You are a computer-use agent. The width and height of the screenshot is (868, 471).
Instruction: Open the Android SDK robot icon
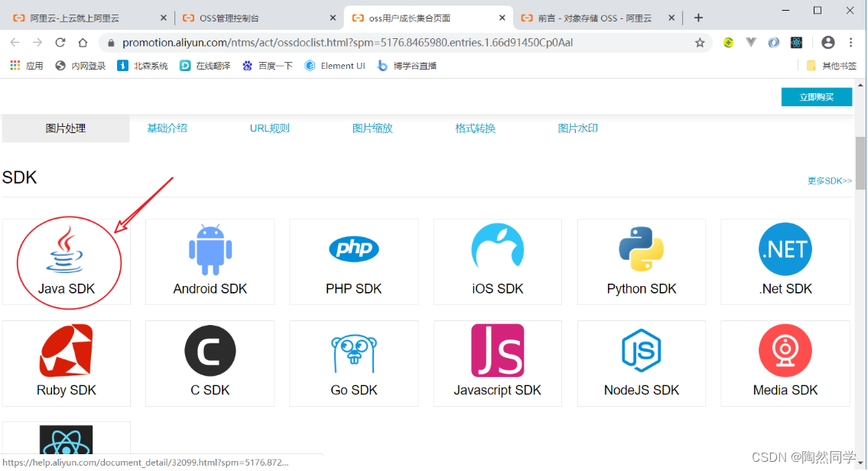[210, 249]
